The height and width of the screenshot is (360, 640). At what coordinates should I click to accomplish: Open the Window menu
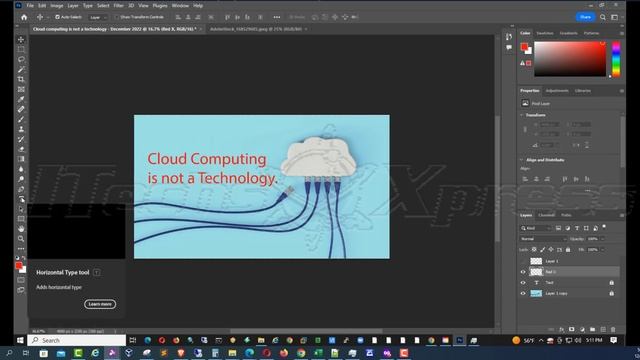point(180,6)
